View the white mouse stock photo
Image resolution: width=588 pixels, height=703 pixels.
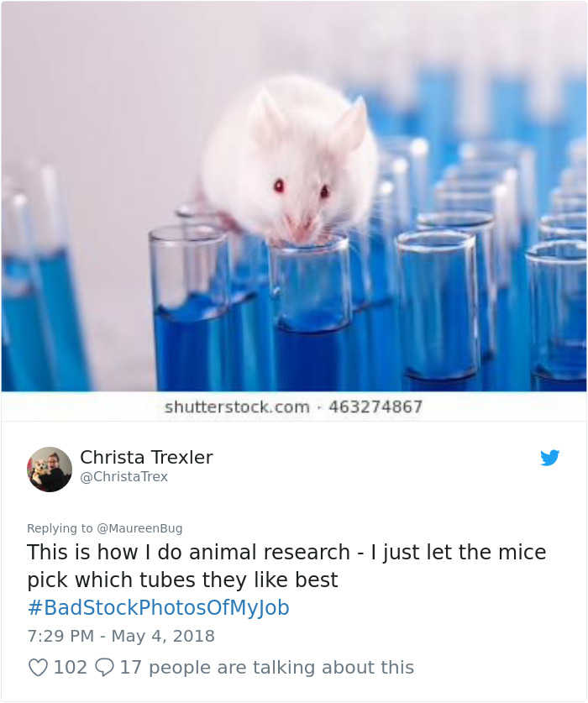point(294,197)
